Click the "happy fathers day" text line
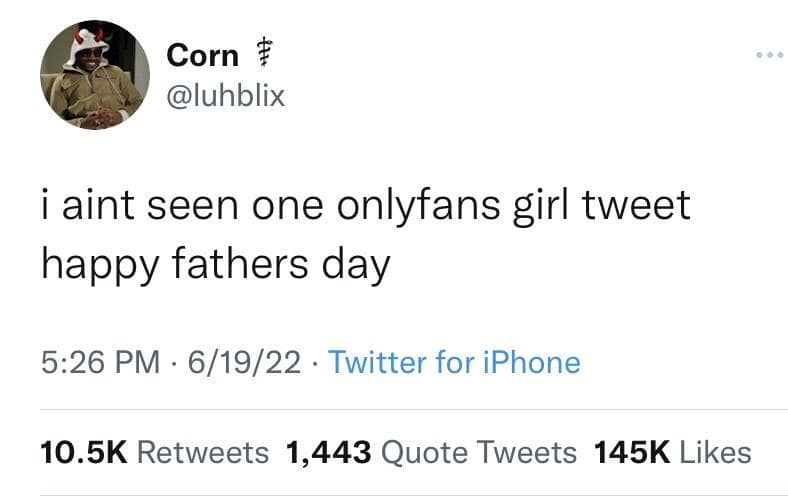 pyautogui.click(x=214, y=266)
